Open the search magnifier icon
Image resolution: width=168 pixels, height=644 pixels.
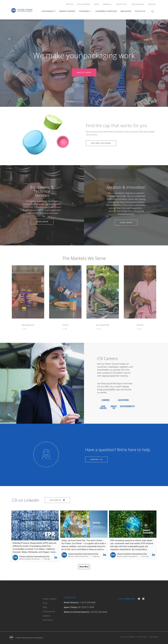(153, 11)
